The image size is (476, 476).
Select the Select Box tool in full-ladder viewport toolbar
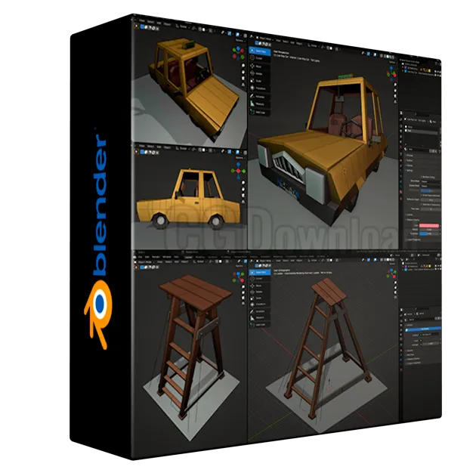point(260,272)
